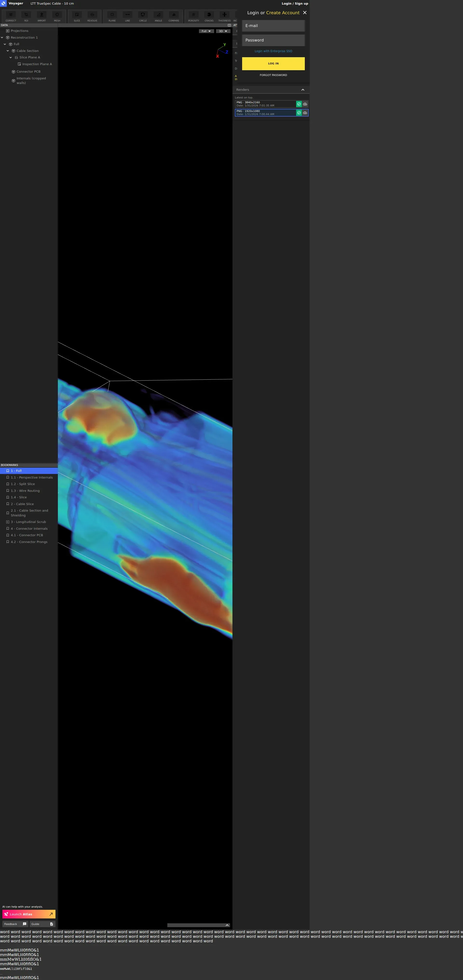Select bookmark 1.3 - Wire Routing
This screenshot has width=463, height=980.
pyautogui.click(x=25, y=491)
